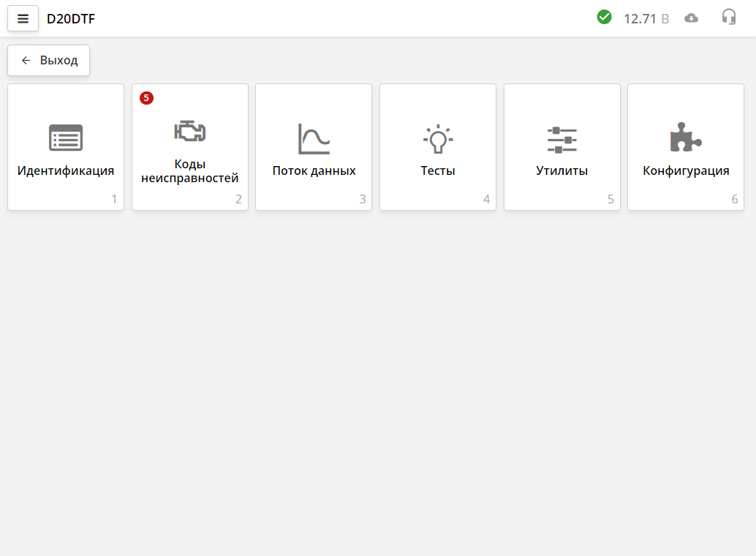Click the Конфигурация puzzle piece icon
The height and width of the screenshot is (556, 756).
pos(685,137)
